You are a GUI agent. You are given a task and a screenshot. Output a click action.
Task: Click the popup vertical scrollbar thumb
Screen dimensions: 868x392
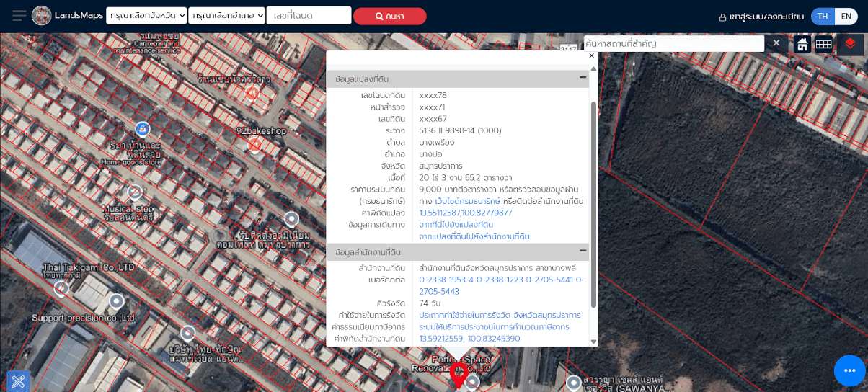click(x=593, y=204)
